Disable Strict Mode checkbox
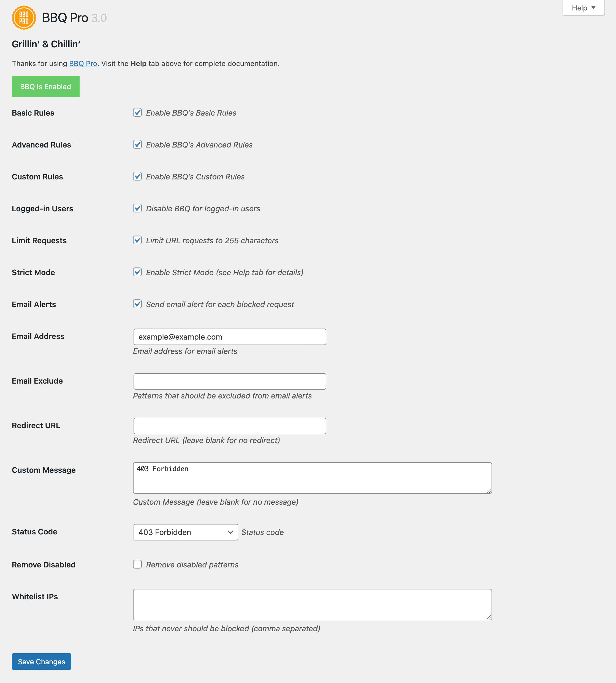Screen dimensions: 616x683 click(137, 272)
